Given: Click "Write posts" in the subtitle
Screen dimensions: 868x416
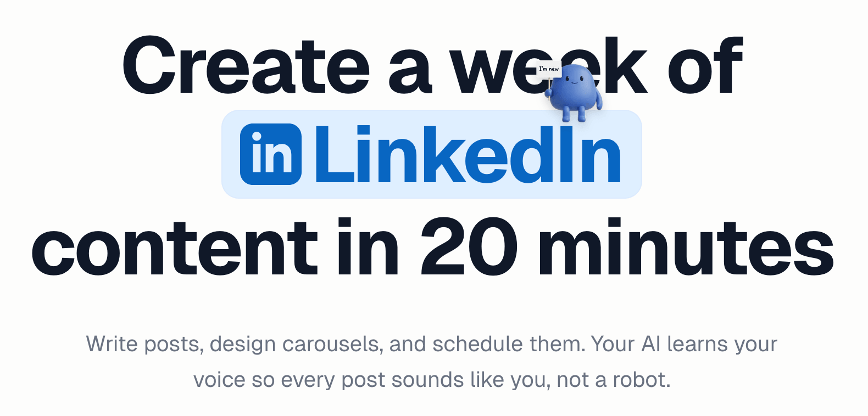Looking at the screenshot, I should [x=144, y=344].
